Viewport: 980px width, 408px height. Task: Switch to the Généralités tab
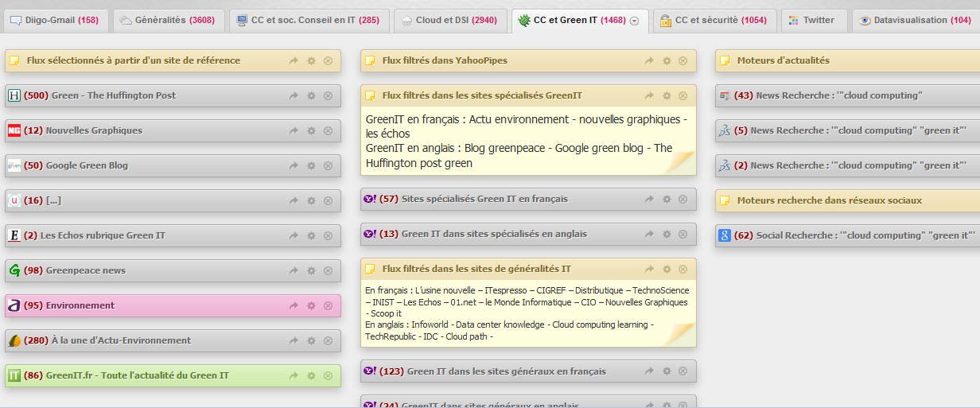pos(167,20)
